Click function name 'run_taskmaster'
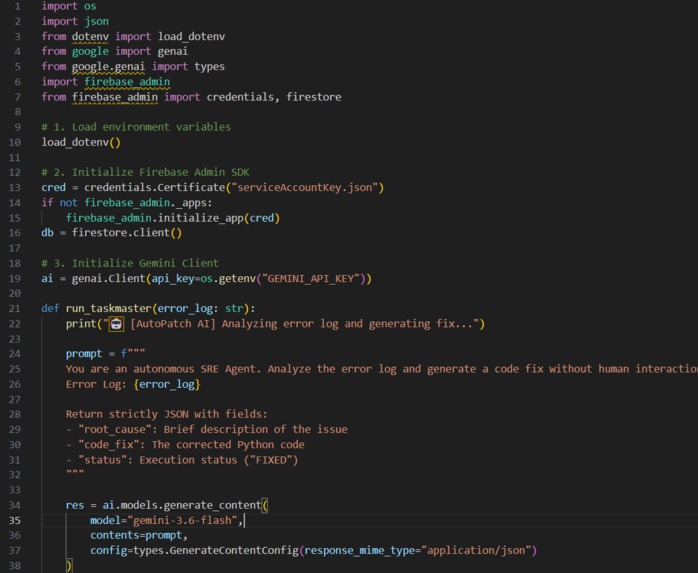This screenshot has width=698, height=573. (109, 309)
